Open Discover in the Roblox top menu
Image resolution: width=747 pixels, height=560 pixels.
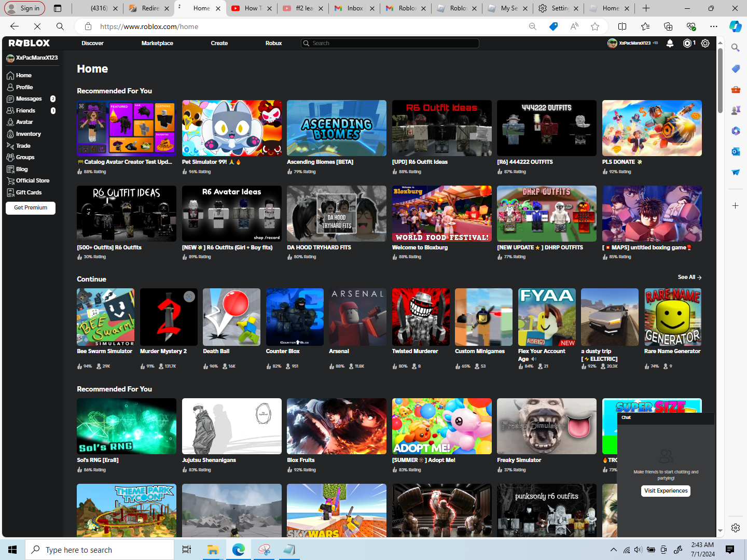click(92, 43)
